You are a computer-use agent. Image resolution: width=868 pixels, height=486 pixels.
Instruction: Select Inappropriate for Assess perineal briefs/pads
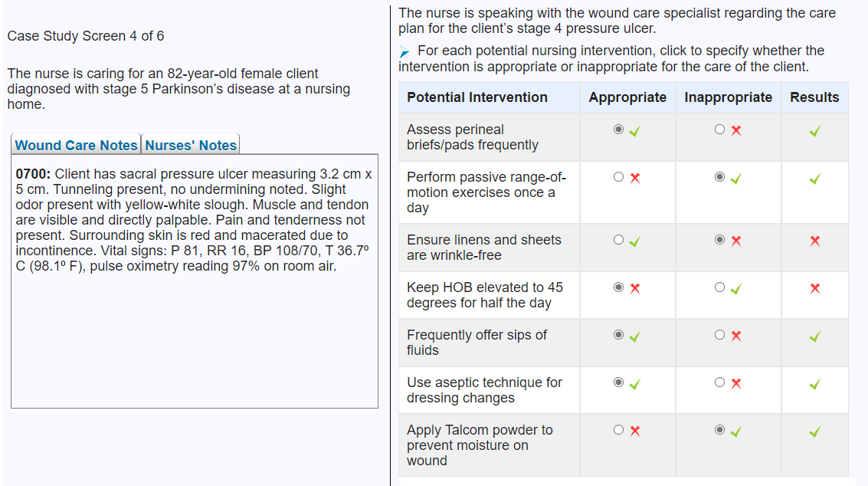(719, 129)
